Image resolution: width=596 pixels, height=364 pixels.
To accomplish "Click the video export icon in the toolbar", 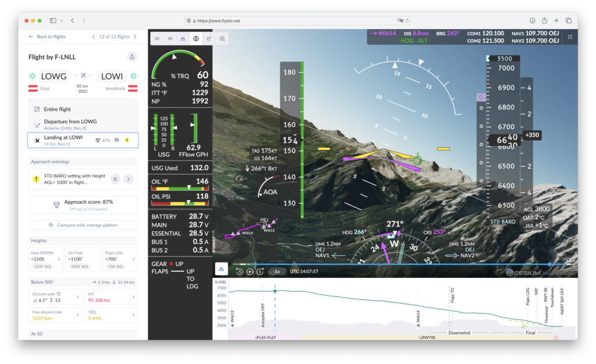I will pos(222,38).
